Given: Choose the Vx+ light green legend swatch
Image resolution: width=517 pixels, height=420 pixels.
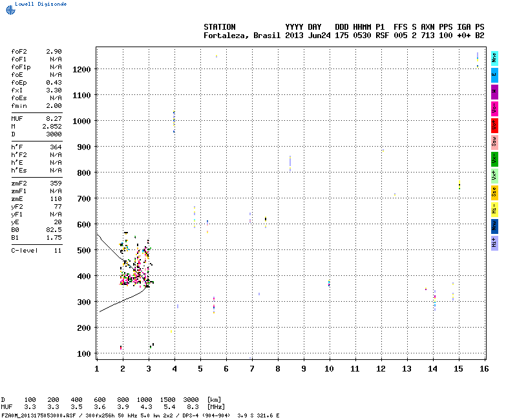Looking at the screenshot, I should point(494,176).
